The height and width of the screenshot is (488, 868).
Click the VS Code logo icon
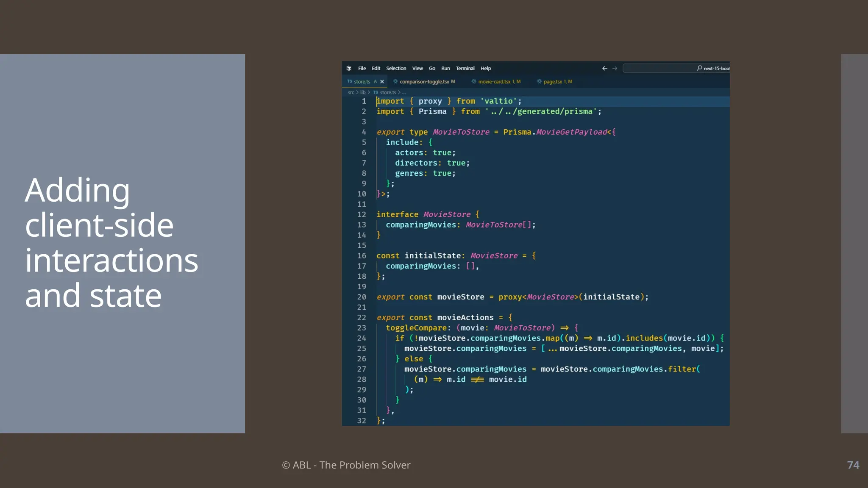pyautogui.click(x=349, y=68)
